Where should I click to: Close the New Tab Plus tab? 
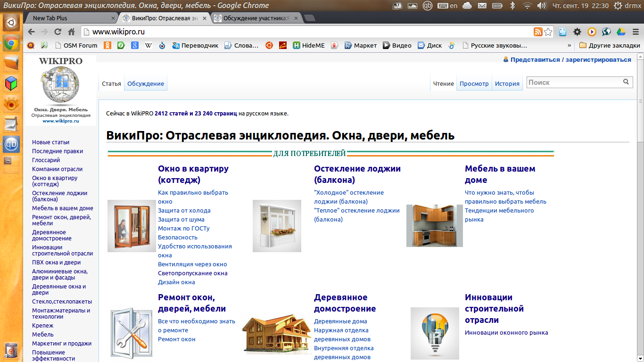click(x=113, y=18)
